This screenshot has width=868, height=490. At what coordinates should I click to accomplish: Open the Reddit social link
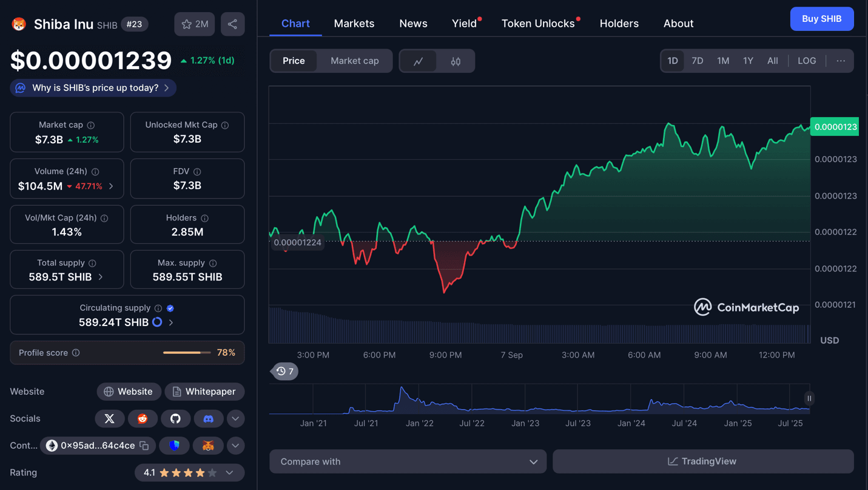click(x=143, y=418)
